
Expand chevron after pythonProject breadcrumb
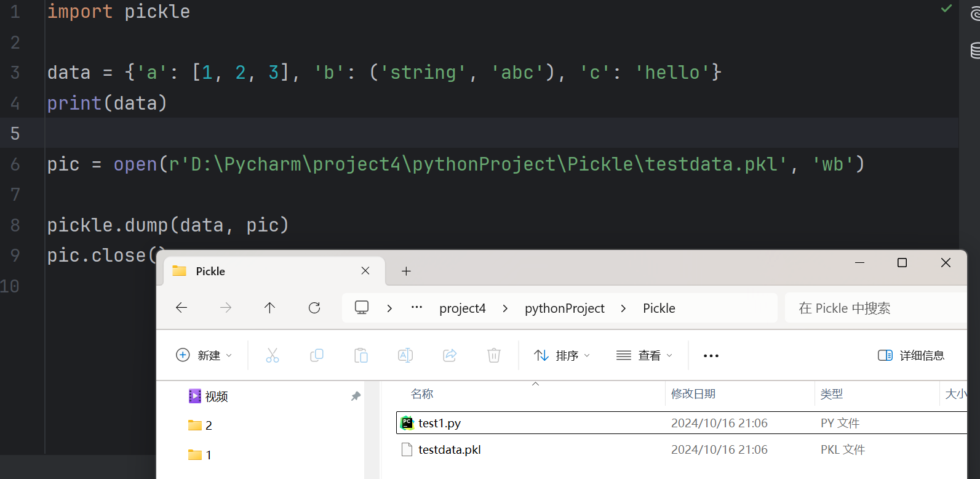[x=623, y=308]
